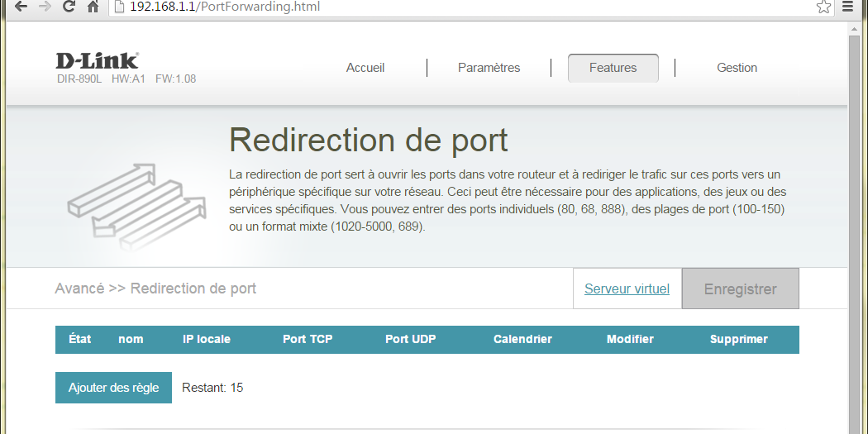
Task: Click the D-Link logo
Action: 97,60
